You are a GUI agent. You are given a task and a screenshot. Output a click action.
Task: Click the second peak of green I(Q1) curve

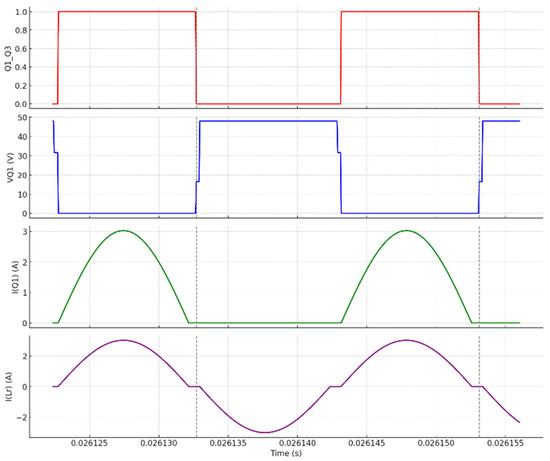tap(406, 230)
